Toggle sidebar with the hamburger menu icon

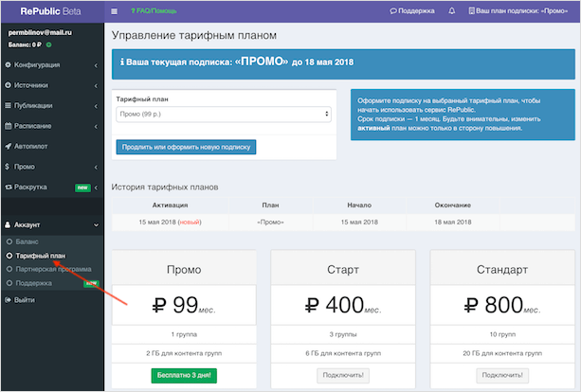coord(115,10)
